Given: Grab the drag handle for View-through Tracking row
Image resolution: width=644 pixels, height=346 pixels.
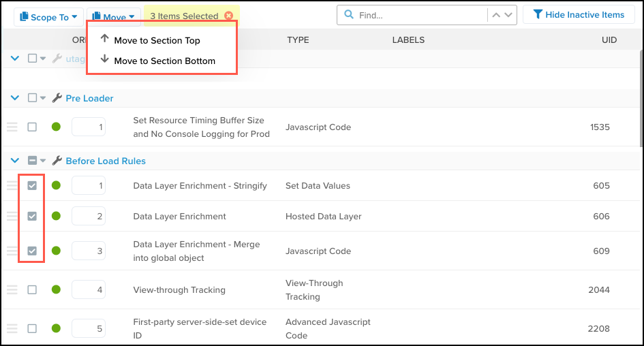Looking at the screenshot, I should tap(12, 289).
